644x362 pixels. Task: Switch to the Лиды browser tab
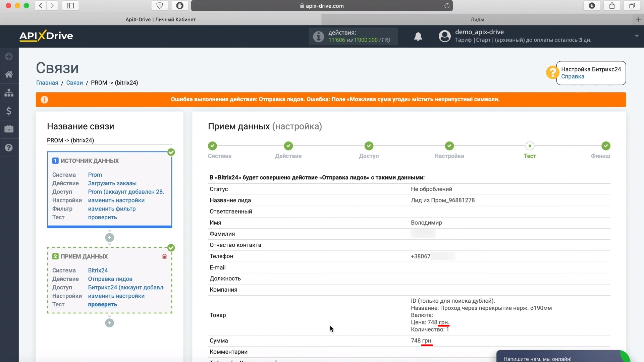tap(477, 20)
